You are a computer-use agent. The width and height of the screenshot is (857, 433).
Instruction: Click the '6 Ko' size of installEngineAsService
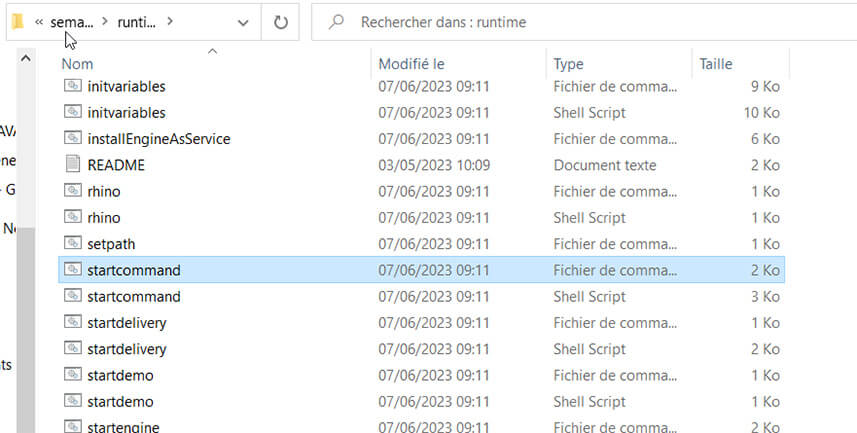[x=765, y=139]
